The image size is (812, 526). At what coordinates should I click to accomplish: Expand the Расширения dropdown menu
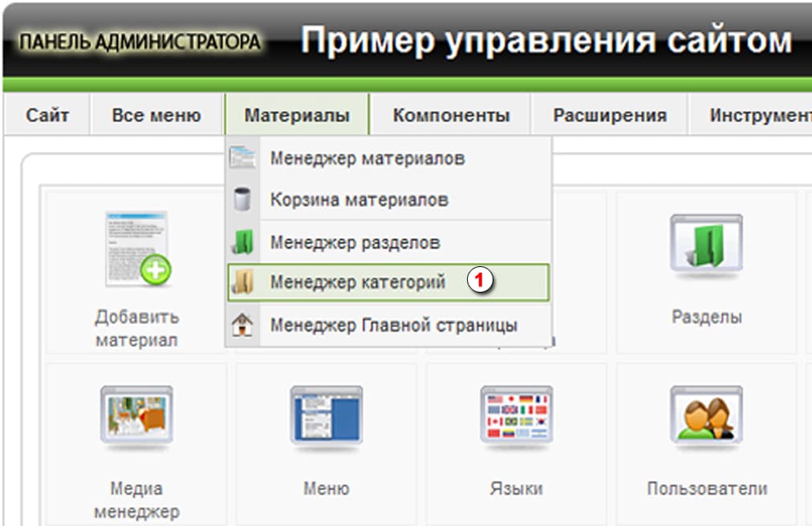[x=610, y=115]
